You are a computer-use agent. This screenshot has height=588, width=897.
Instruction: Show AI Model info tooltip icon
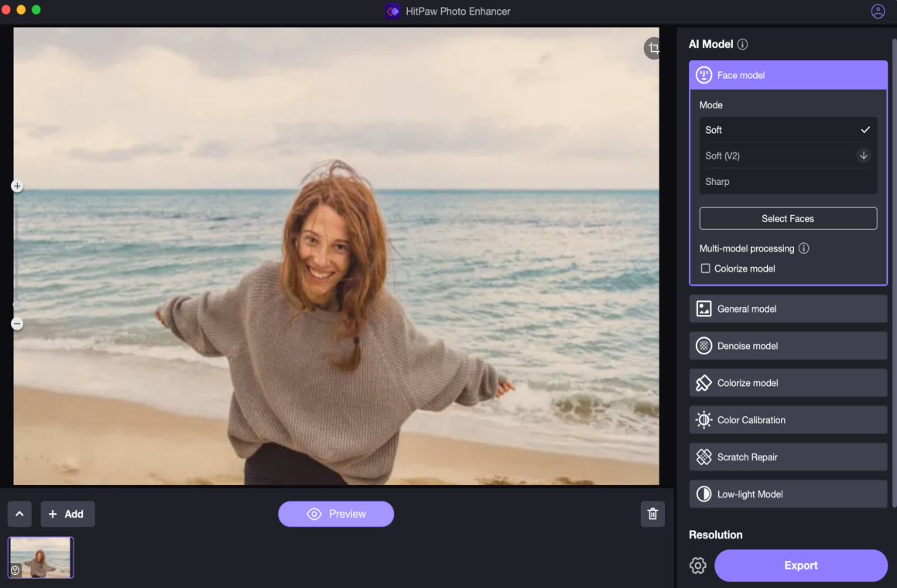pyautogui.click(x=742, y=44)
